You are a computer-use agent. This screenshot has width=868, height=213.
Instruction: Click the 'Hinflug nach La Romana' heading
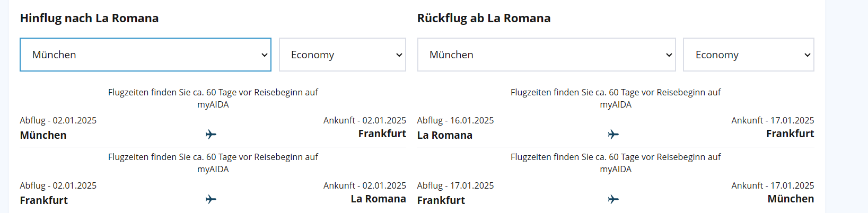point(89,18)
